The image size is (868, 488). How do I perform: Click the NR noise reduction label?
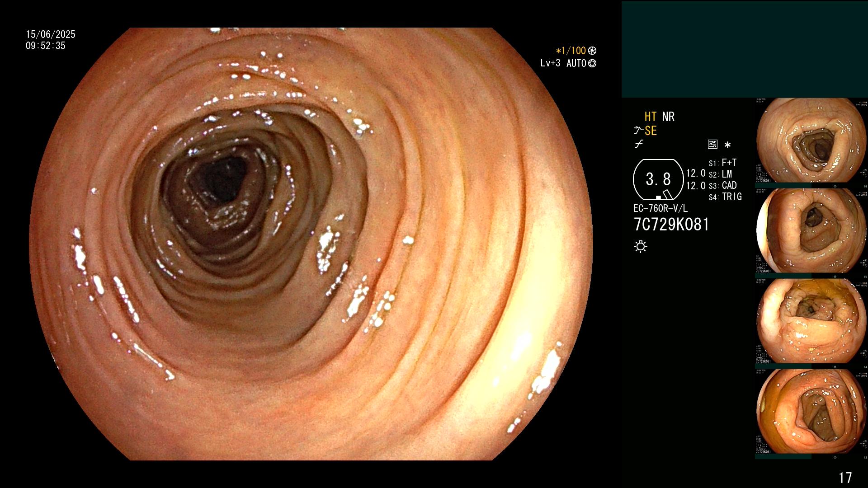pos(668,117)
